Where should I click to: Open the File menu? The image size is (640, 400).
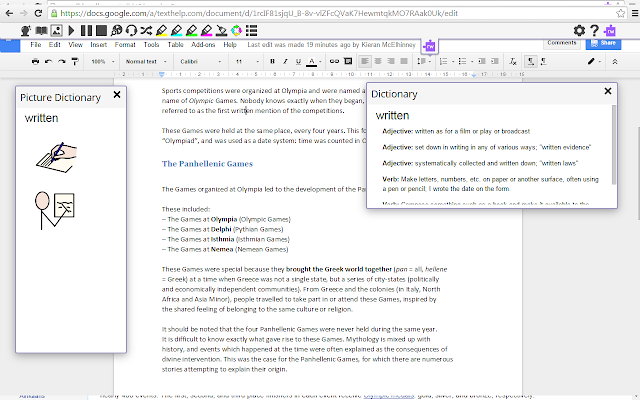(36, 44)
